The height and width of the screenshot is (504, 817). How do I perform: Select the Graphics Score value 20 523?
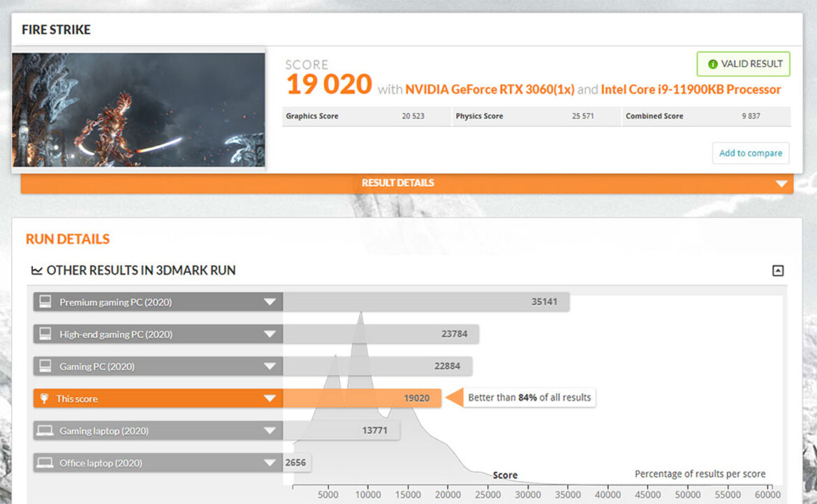pyautogui.click(x=413, y=116)
